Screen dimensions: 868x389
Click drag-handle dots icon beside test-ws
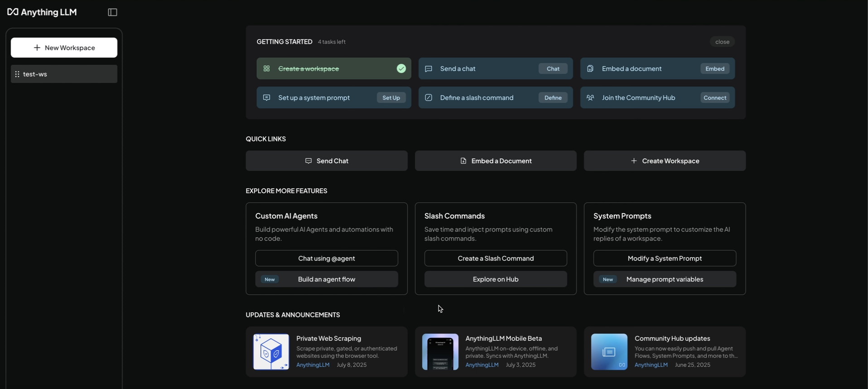pyautogui.click(x=17, y=74)
